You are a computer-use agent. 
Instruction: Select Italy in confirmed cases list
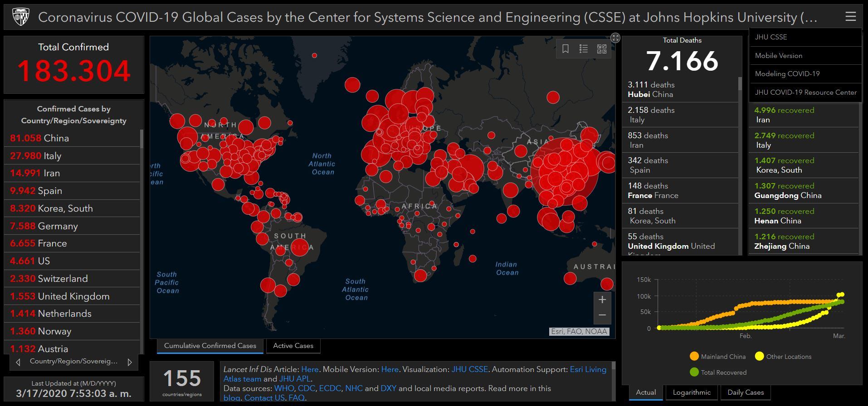[x=72, y=156]
